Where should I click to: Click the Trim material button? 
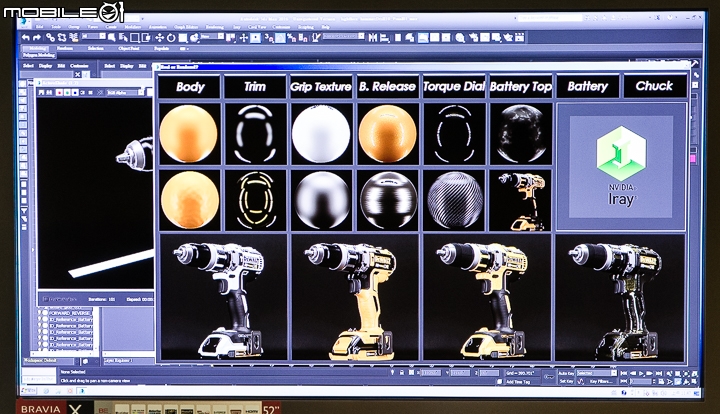point(255,86)
